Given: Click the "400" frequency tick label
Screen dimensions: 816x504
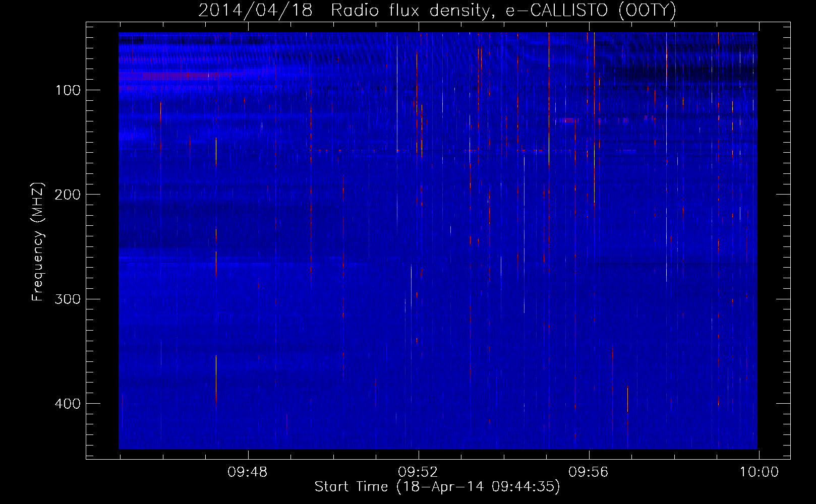Looking at the screenshot, I should click(67, 404).
